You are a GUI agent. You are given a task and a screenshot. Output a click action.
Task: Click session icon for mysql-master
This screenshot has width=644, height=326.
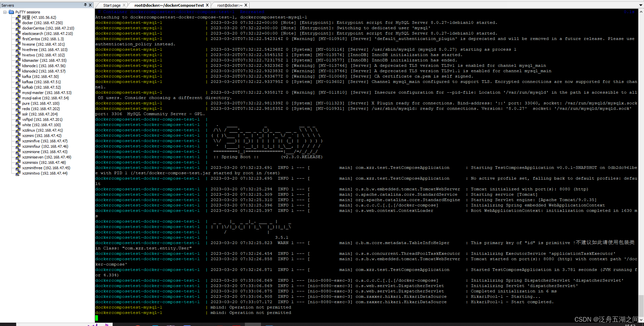click(x=18, y=93)
